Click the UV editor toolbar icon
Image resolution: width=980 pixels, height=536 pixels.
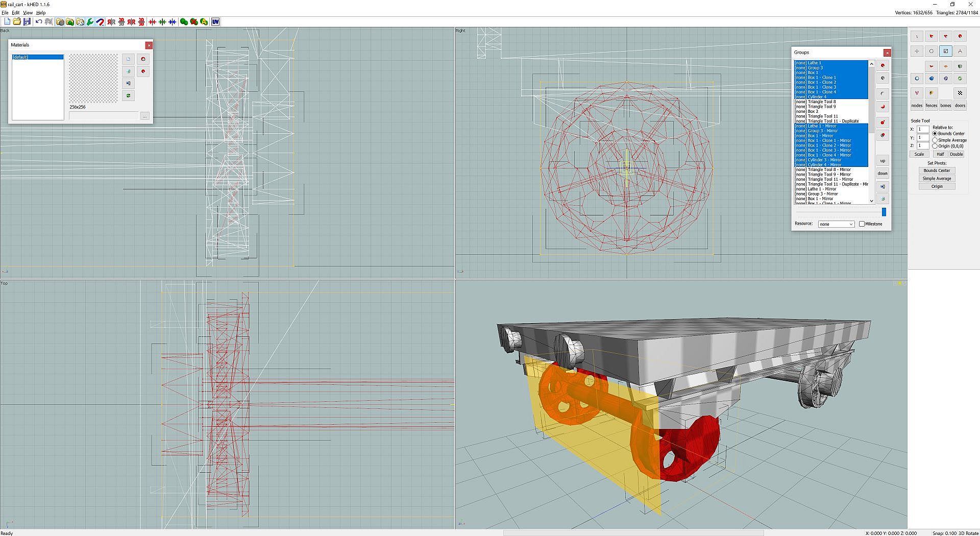point(215,22)
